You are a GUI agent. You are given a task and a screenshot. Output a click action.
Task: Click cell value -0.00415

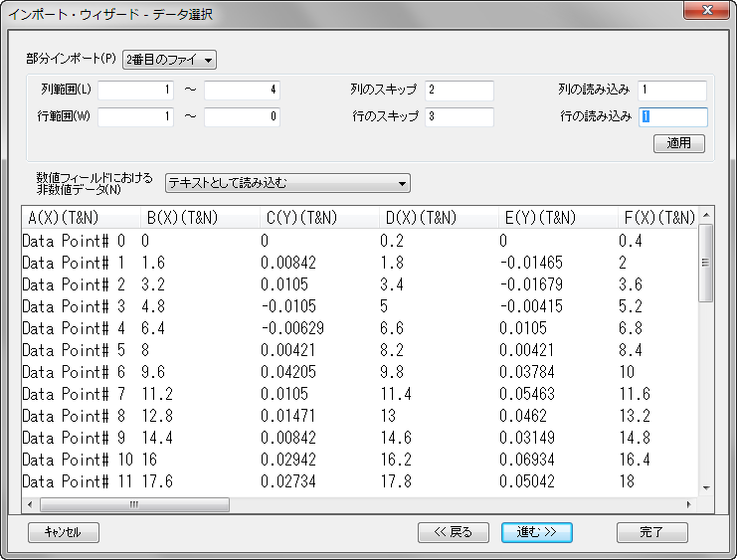pos(531,306)
